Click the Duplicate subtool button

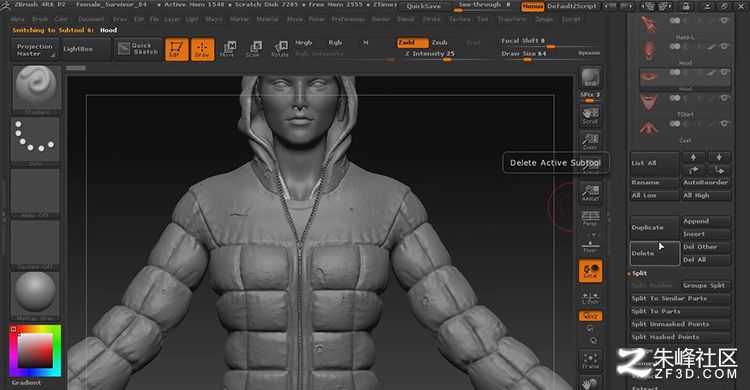pyautogui.click(x=654, y=227)
